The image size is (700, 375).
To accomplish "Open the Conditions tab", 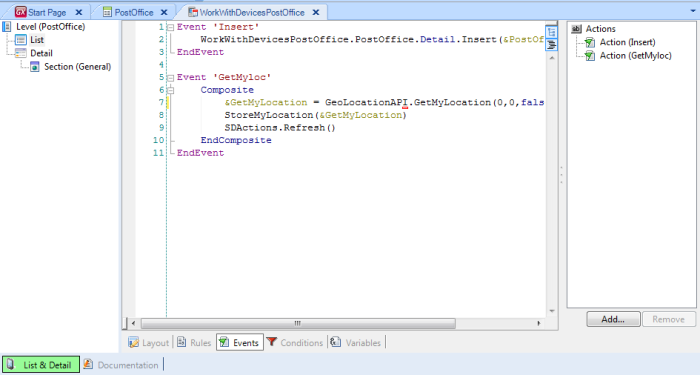I will click(295, 342).
